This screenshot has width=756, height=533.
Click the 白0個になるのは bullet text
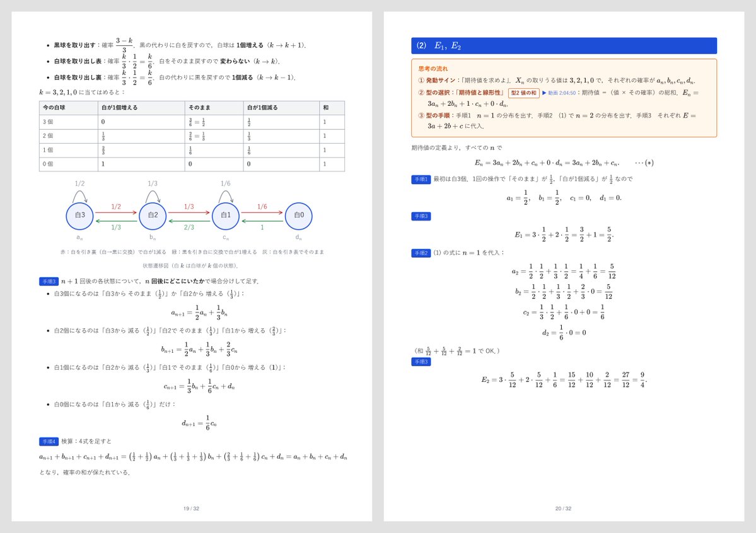(115, 405)
